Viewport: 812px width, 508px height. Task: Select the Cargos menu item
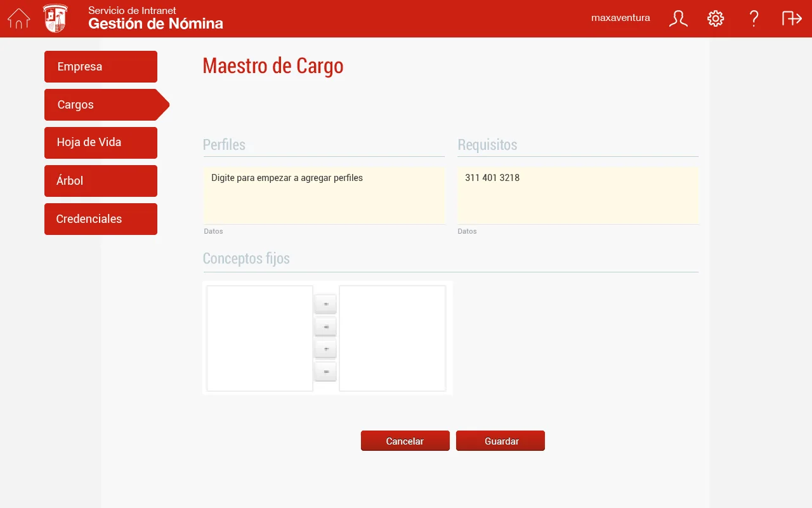point(107,105)
